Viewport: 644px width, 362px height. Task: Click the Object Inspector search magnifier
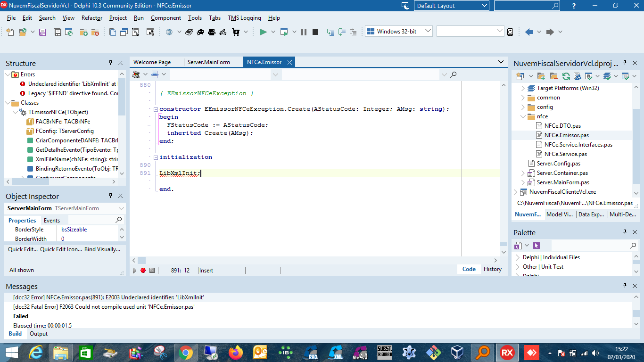click(119, 220)
